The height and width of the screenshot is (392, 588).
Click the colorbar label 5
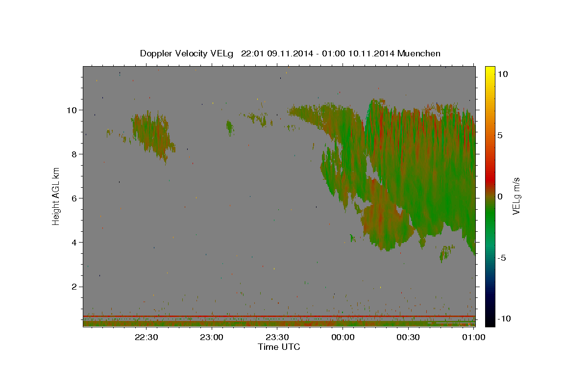(500, 135)
